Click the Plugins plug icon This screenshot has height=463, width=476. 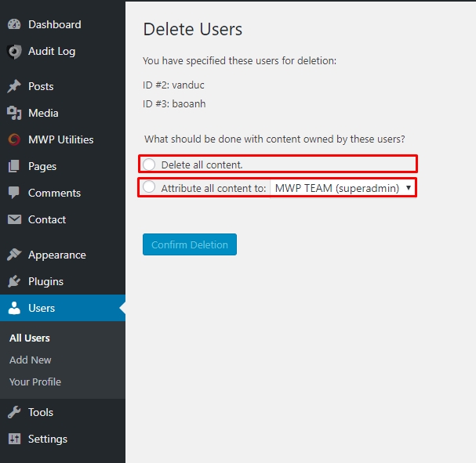(x=14, y=281)
